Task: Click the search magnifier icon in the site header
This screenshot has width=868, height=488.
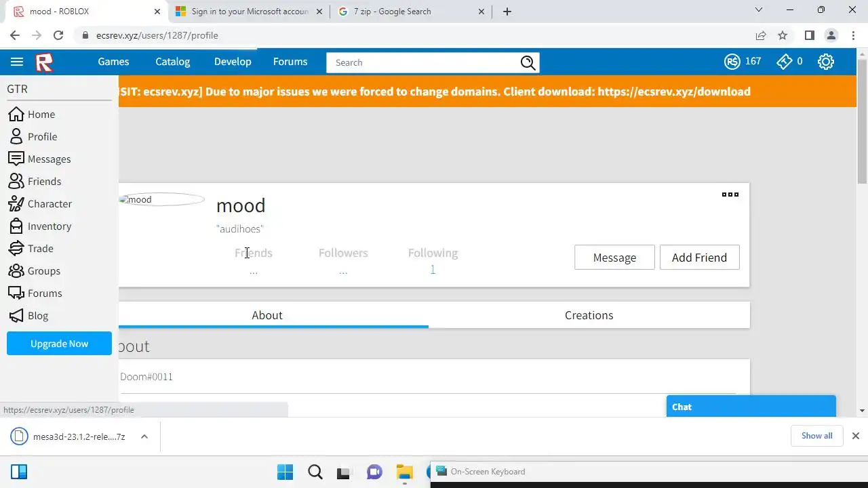Action: tap(528, 62)
